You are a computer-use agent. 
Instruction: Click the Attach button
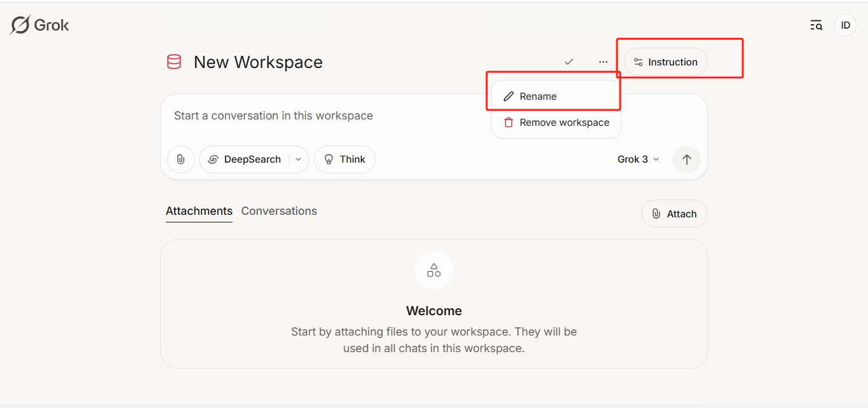click(674, 214)
